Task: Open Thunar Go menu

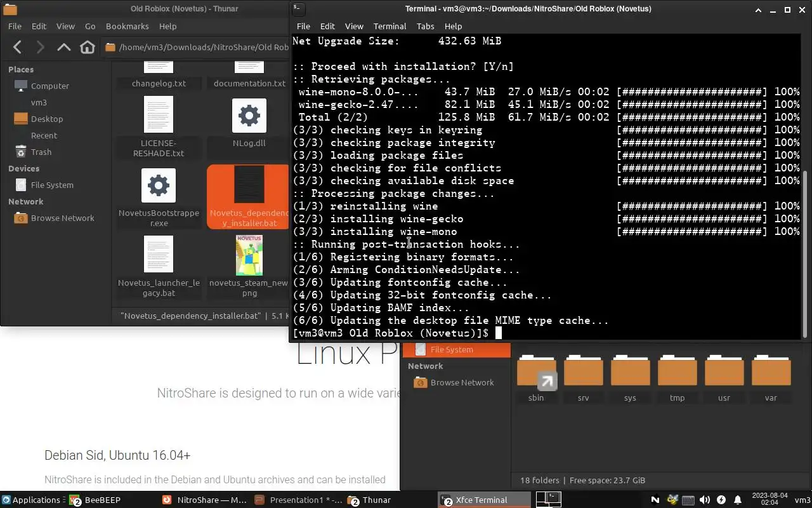Action: point(90,26)
